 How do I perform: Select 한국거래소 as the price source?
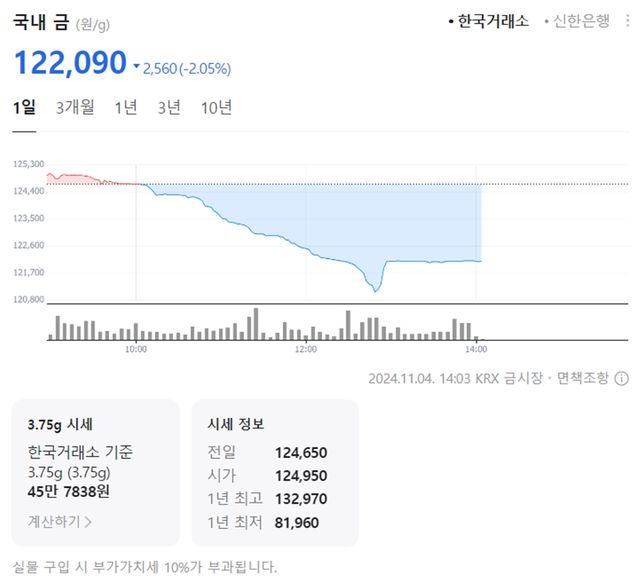[493, 21]
